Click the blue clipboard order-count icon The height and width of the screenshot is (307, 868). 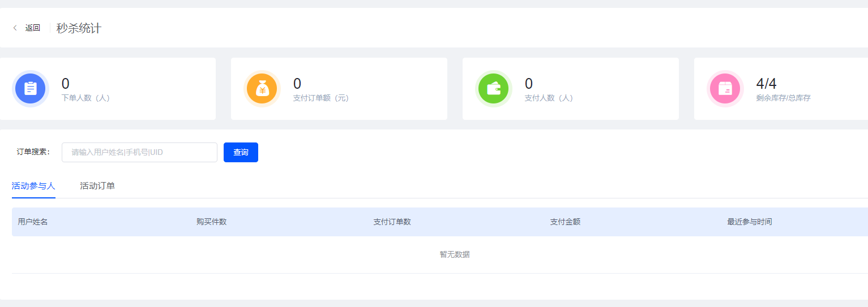pyautogui.click(x=31, y=89)
